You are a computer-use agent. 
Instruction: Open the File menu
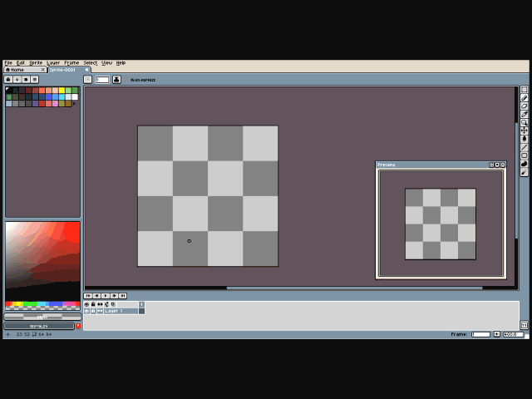[8, 63]
